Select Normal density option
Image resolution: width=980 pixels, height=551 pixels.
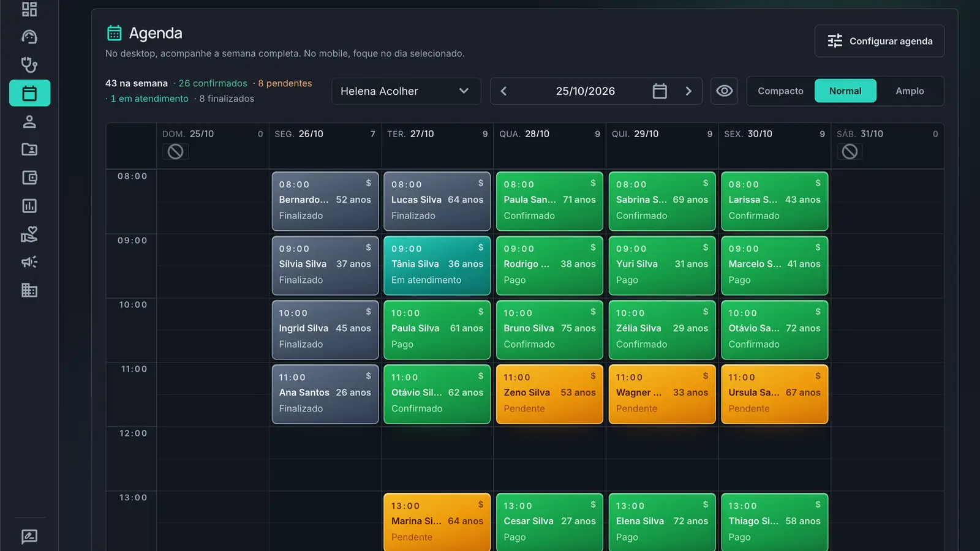pos(845,91)
